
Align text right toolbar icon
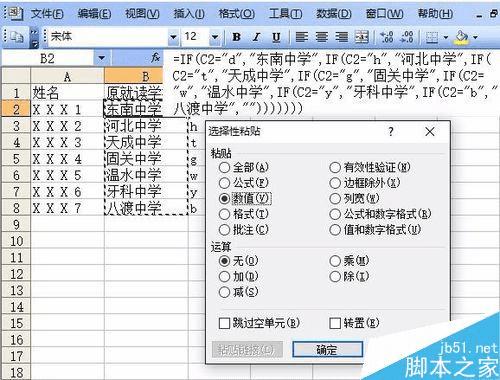pyautogui.click(x=342, y=37)
